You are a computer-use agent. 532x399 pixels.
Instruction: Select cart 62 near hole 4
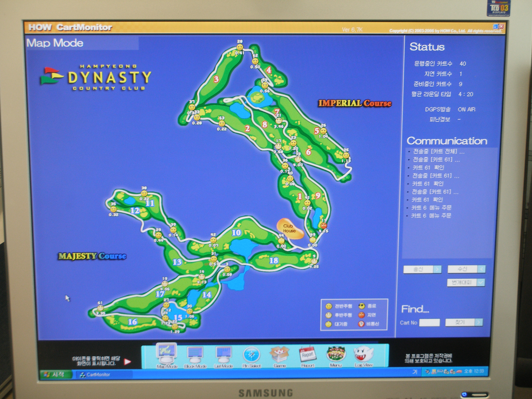pos(255,61)
